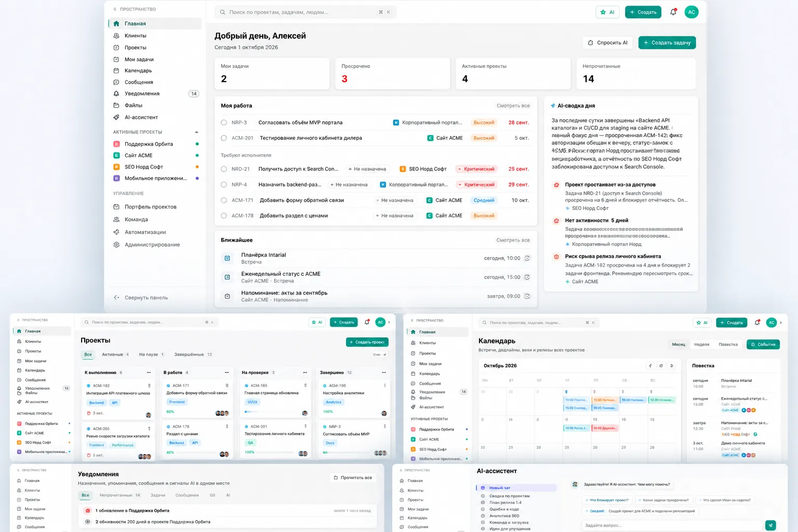Click the red Поддержка Орбита project icon in main sidebar

coord(116,144)
